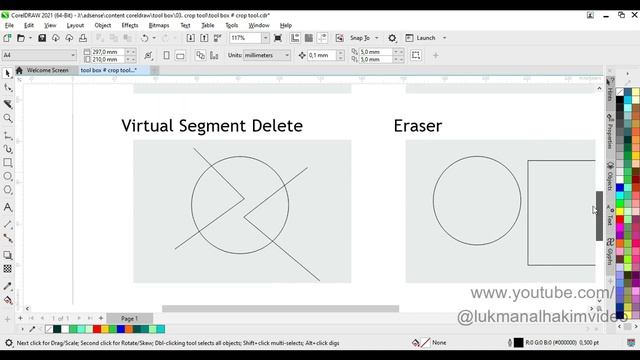The height and width of the screenshot is (360, 640).
Task: Switch page to Landscape orientation
Action: tap(180, 56)
